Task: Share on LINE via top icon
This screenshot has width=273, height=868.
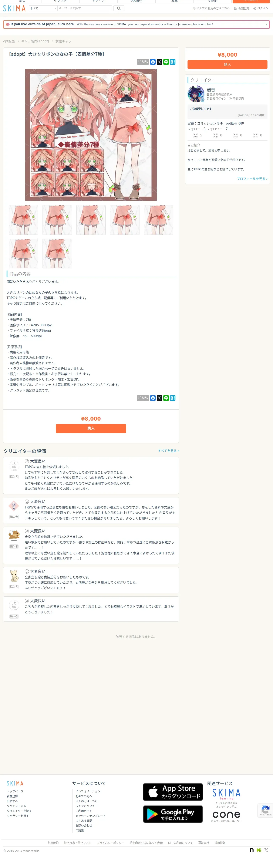Action: pyautogui.click(x=166, y=62)
